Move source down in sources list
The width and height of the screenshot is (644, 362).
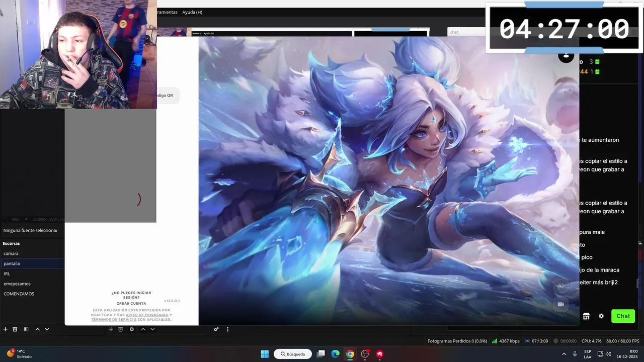coord(152,329)
